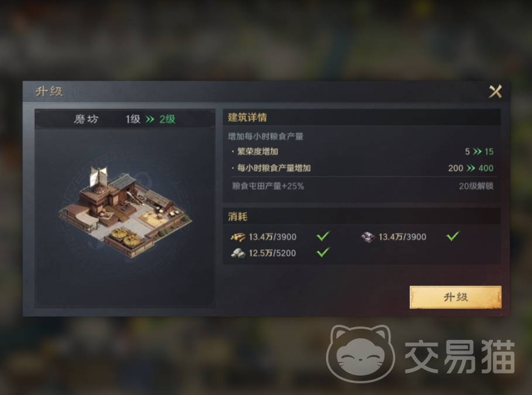Click the stone resource icon
This screenshot has width=532, height=395.
pos(238,253)
